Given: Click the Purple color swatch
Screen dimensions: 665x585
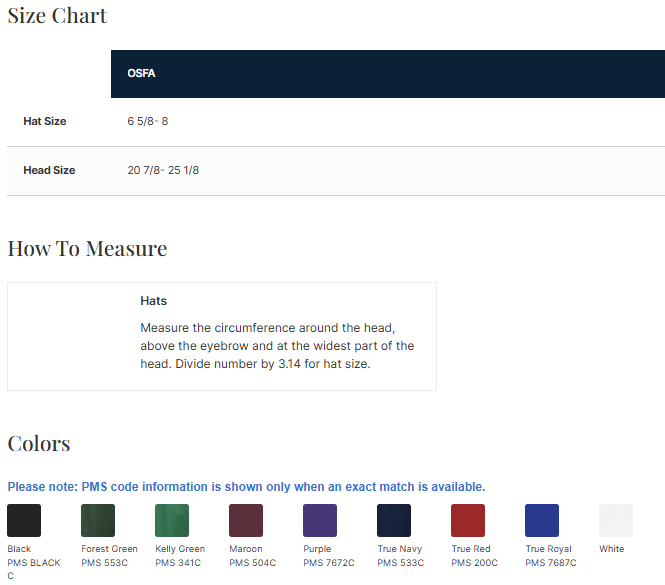Looking at the screenshot, I should (320, 521).
